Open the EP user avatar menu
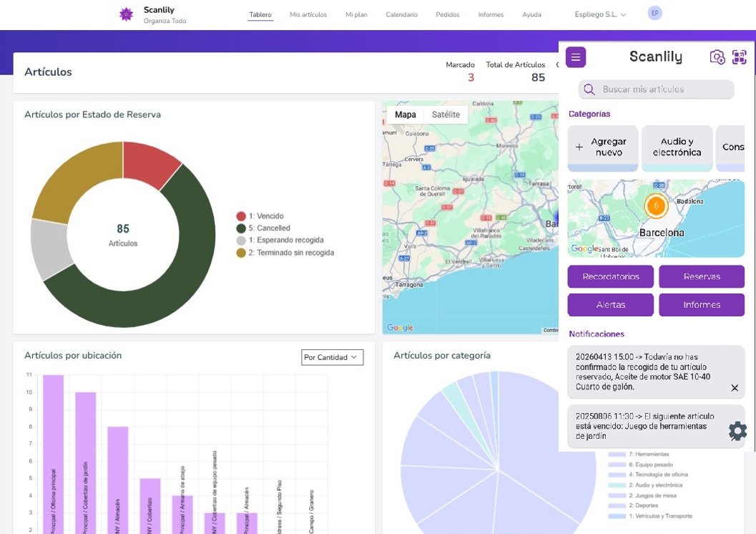The image size is (756, 534). point(654,13)
